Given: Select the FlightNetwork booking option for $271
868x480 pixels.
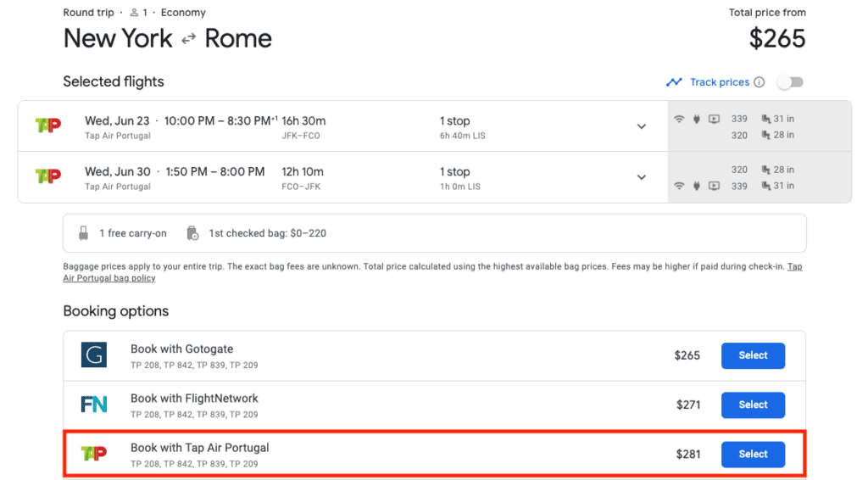Looking at the screenshot, I should [x=753, y=405].
